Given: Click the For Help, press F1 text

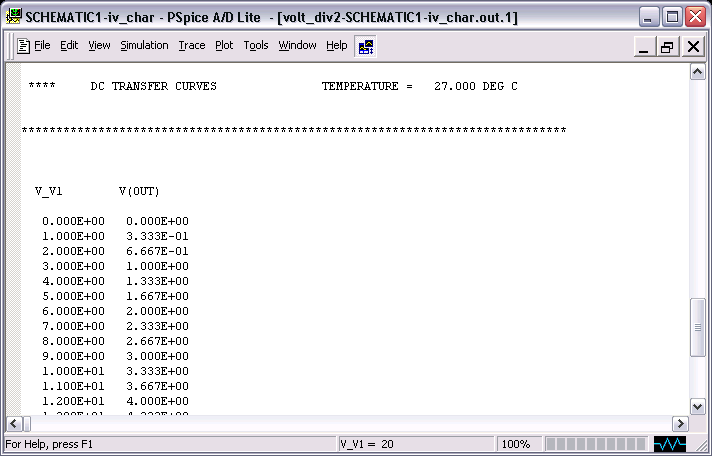Looking at the screenshot, I should click(x=49, y=444).
